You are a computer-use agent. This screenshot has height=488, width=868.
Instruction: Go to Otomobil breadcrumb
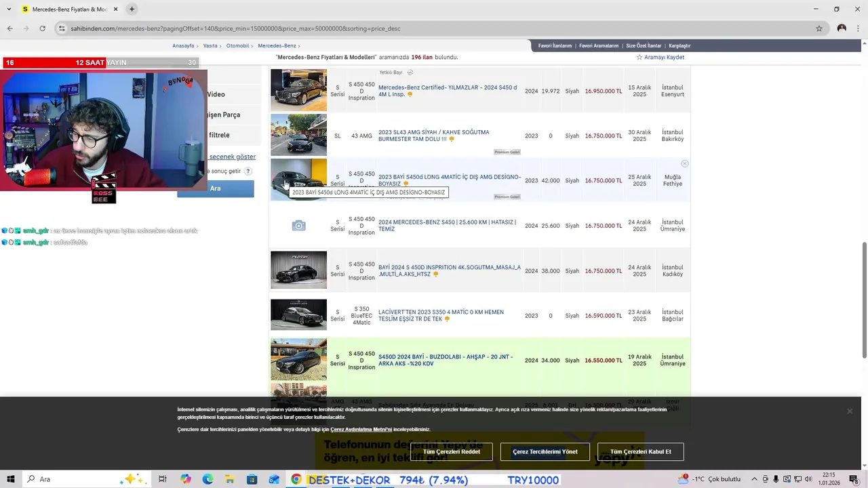[238, 45]
